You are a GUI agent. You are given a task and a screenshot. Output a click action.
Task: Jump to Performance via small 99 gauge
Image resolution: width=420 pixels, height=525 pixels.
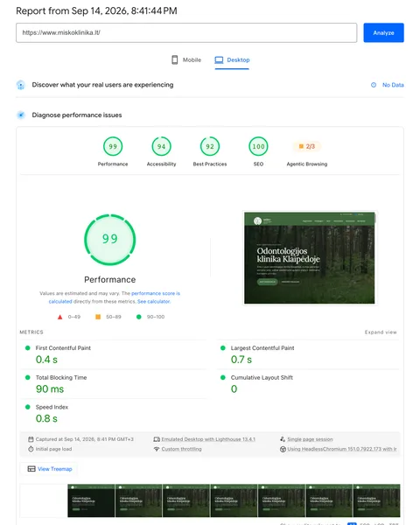pos(113,146)
